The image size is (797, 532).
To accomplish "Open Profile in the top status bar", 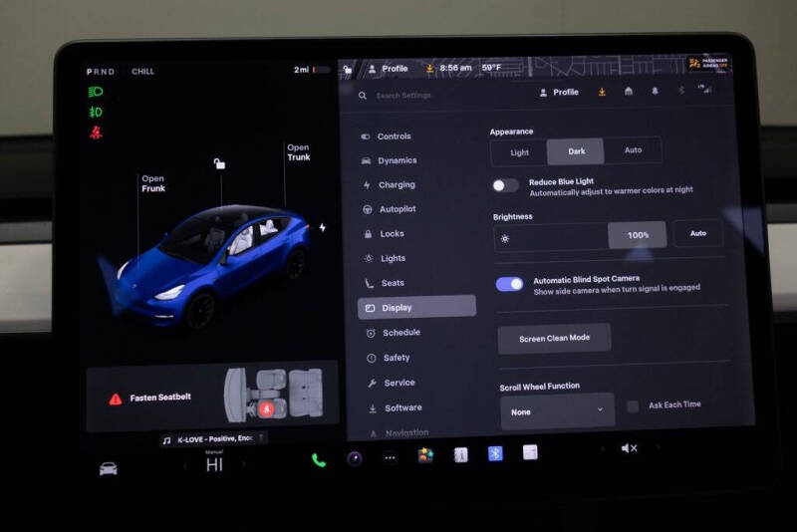I will coord(389,69).
